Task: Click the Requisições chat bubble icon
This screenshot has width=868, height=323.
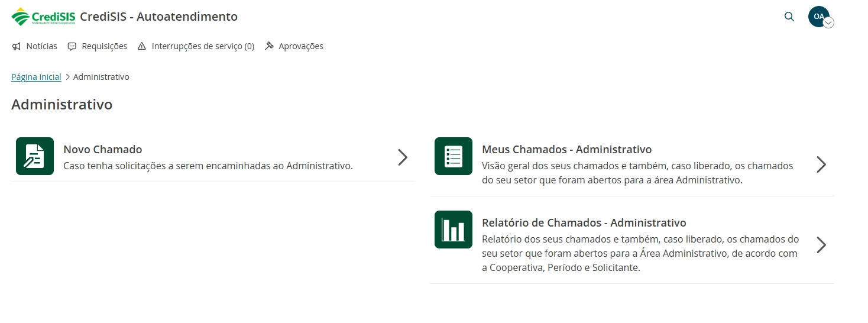Action: pyautogui.click(x=72, y=46)
